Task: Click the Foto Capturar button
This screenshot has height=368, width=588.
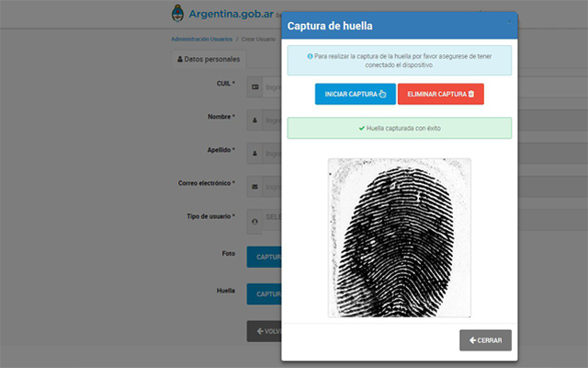Action: click(264, 257)
